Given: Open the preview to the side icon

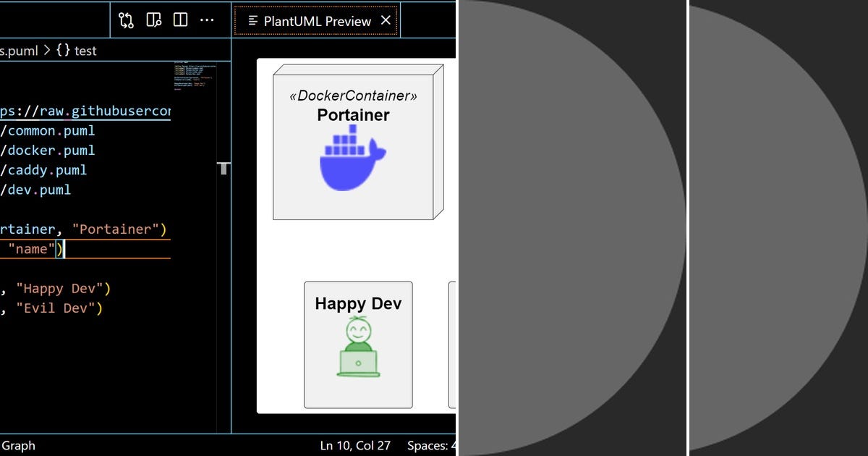Looking at the screenshot, I should click(x=154, y=20).
